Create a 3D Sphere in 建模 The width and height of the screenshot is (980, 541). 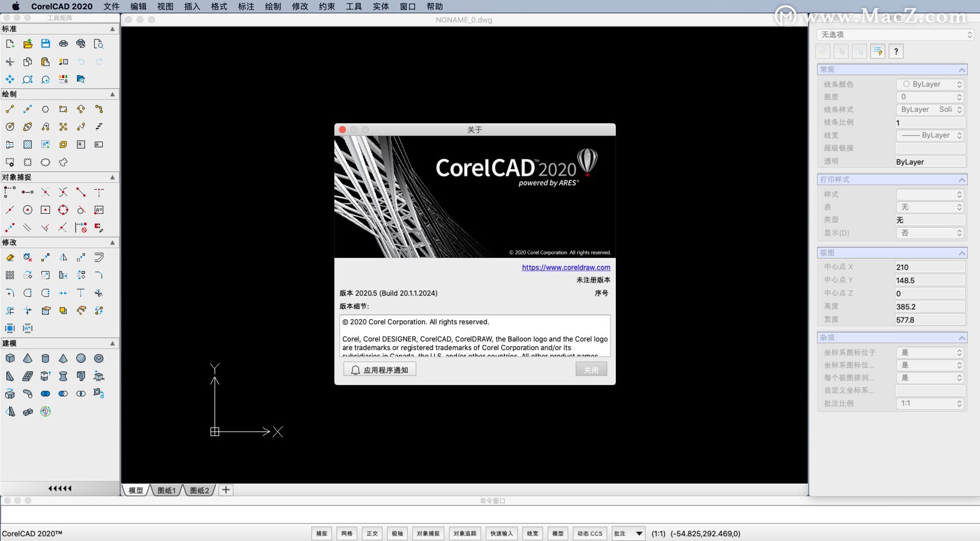click(81, 358)
